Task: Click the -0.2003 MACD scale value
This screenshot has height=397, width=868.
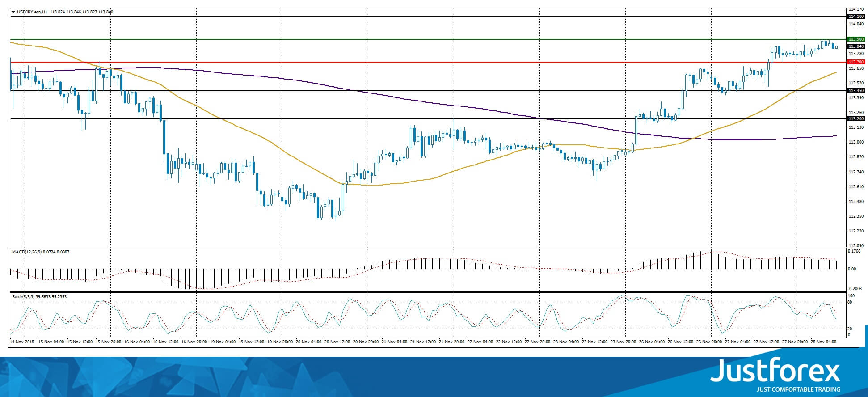Action: pyautogui.click(x=854, y=289)
